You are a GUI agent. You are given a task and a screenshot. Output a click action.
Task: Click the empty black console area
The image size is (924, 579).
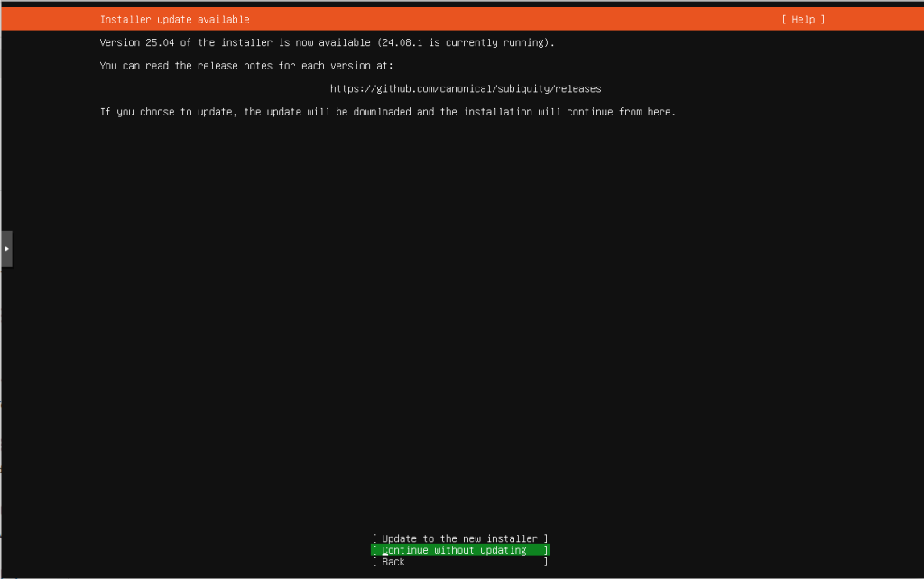(451, 316)
